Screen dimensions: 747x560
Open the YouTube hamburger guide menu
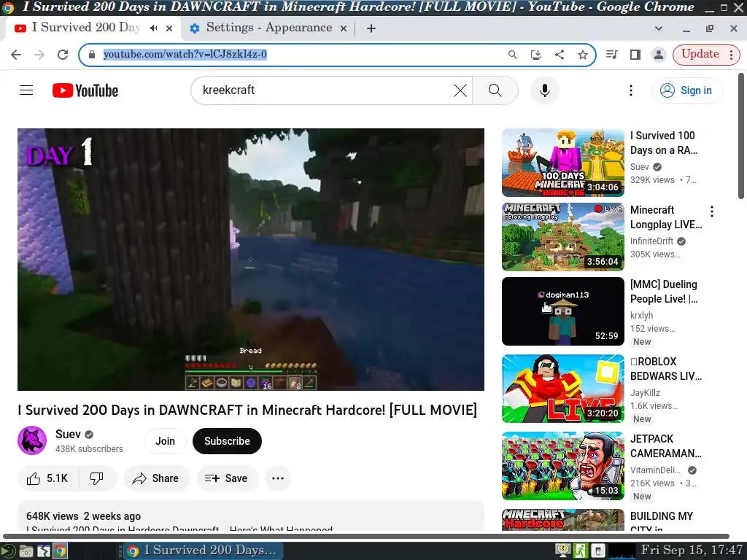26,90
